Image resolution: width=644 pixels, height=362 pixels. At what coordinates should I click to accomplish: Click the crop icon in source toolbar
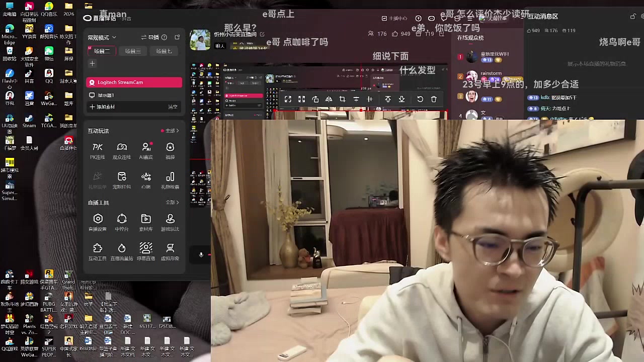[x=342, y=100]
